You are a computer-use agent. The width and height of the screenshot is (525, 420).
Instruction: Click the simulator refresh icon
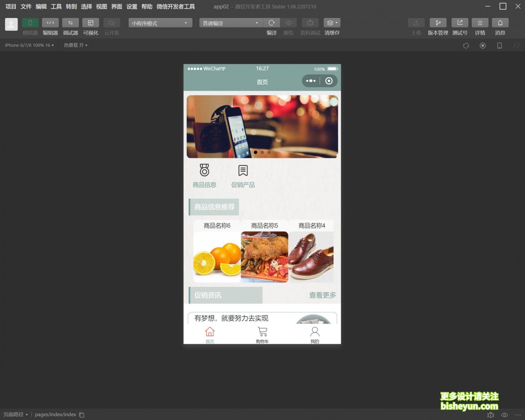466,46
